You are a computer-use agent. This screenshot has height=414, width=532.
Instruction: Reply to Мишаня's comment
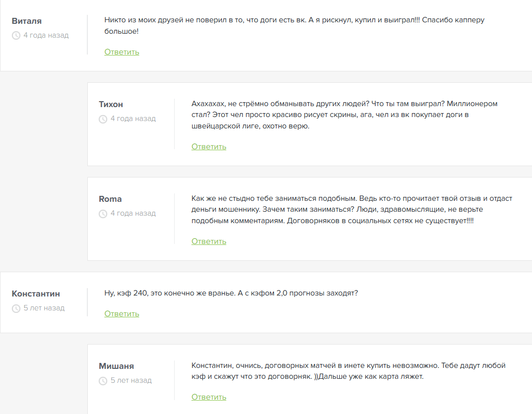[x=209, y=397]
